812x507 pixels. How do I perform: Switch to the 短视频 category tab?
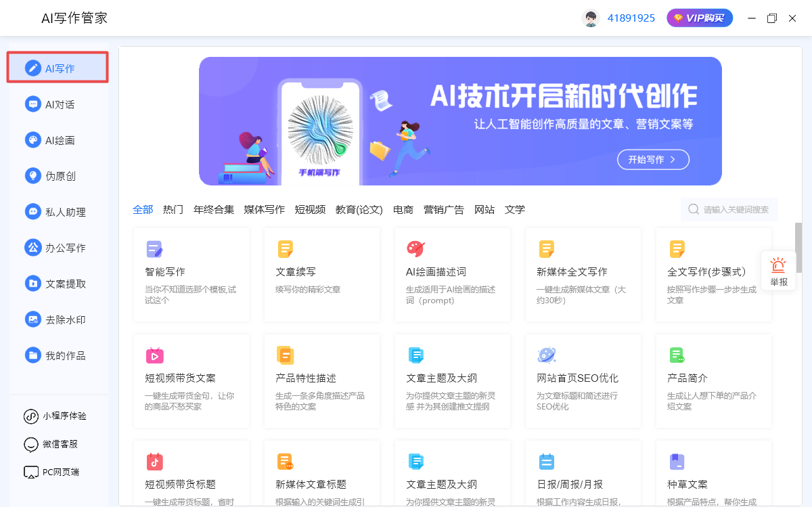310,210
